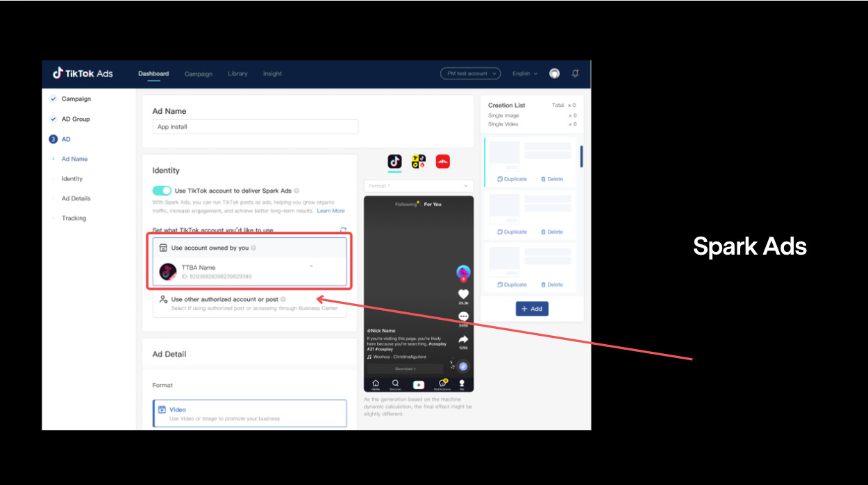Click info icon next to Spark Ads toggle

(297, 191)
